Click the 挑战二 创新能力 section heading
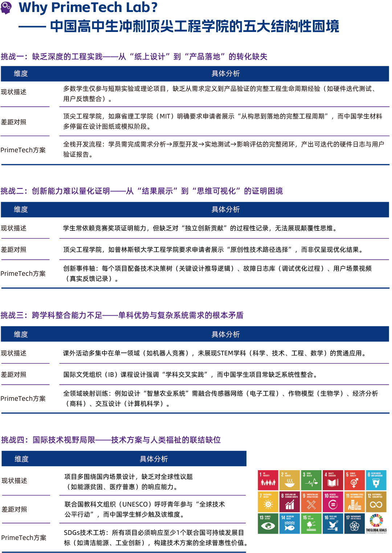This screenshot has height=553, width=392. pyautogui.click(x=142, y=191)
